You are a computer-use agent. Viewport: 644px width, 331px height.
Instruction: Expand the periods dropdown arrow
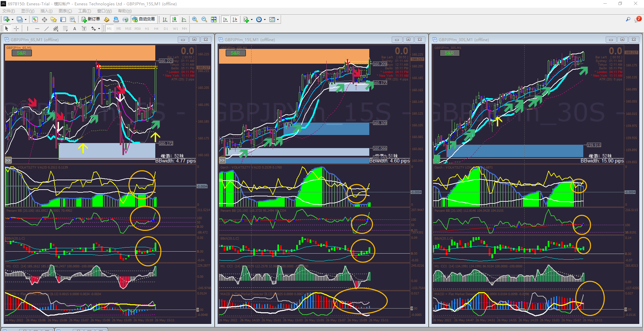point(265,19)
